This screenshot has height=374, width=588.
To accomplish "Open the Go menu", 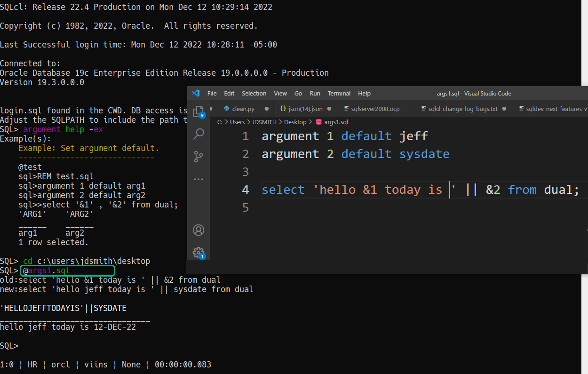I will [298, 93].
